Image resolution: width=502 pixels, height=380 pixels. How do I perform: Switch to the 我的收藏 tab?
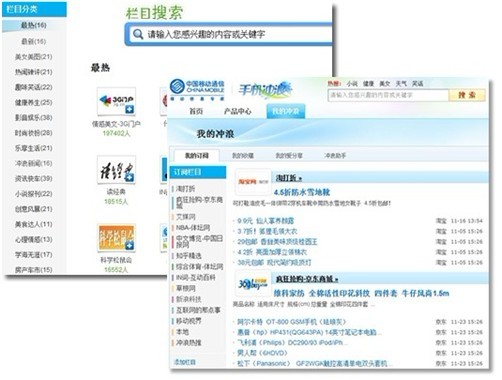point(243,156)
